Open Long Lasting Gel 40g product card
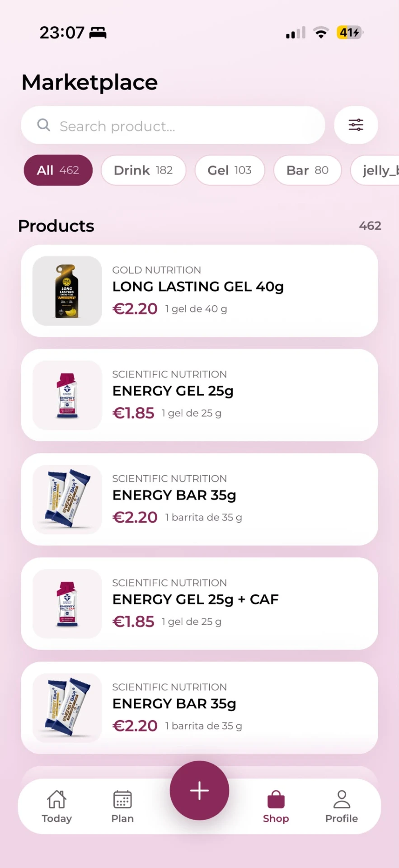Image resolution: width=399 pixels, height=868 pixels. tap(199, 291)
